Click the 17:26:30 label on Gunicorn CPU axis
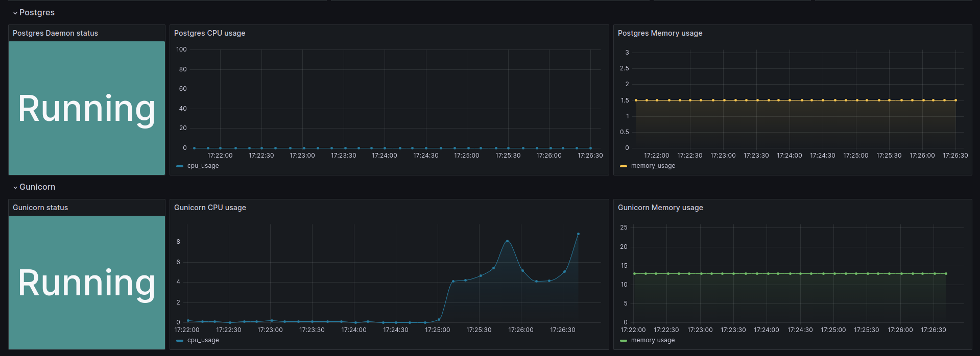980x356 pixels. coord(563,330)
